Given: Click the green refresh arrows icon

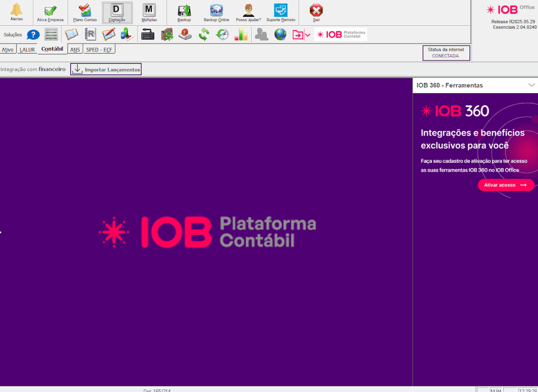Looking at the screenshot, I should (204, 35).
